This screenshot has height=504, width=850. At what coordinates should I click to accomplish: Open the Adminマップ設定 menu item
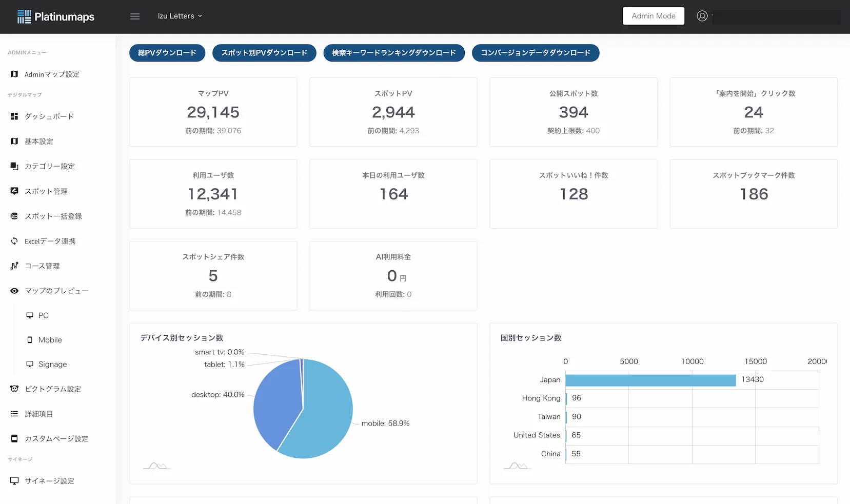click(x=52, y=74)
